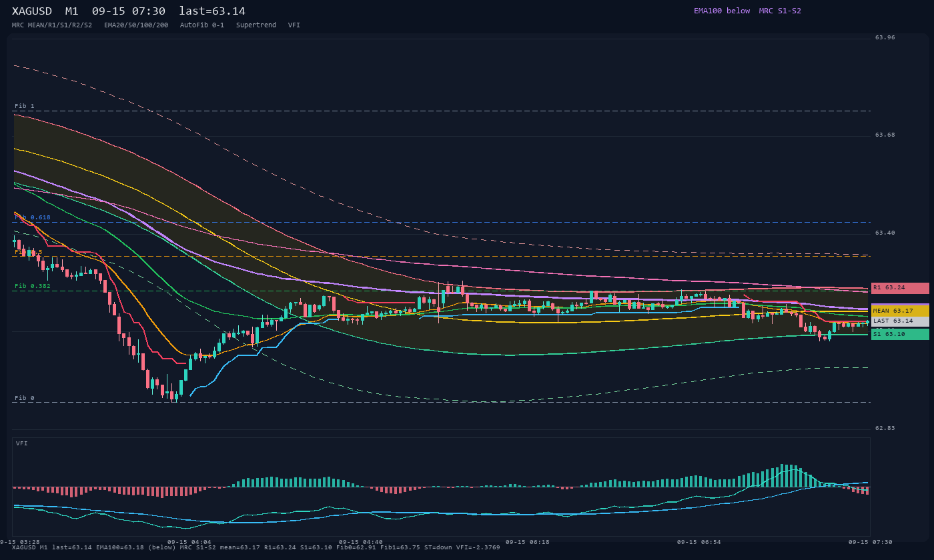The height and width of the screenshot is (560, 934).
Task: Click "last=63.14" in the chart title
Action: click(x=212, y=11)
